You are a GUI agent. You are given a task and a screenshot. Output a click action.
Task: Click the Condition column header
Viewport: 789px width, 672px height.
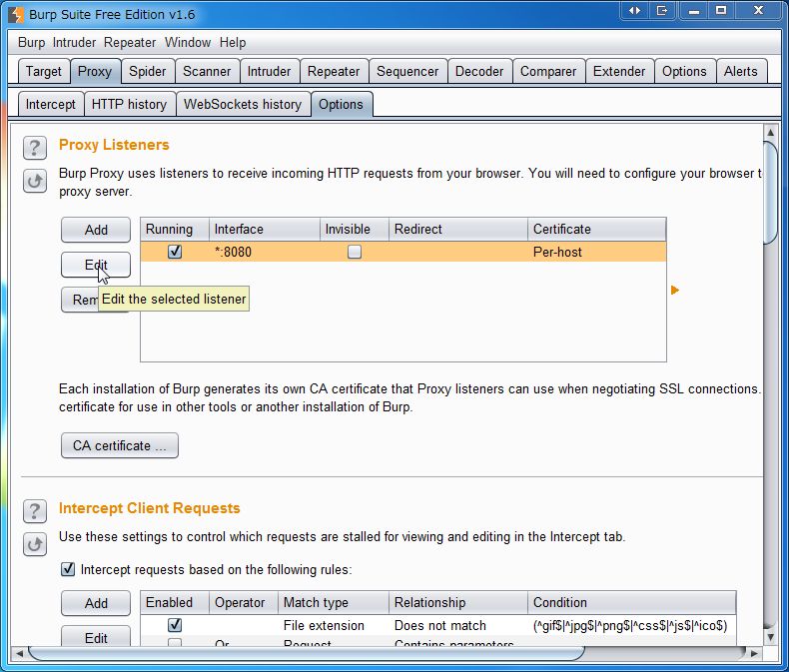point(631,602)
